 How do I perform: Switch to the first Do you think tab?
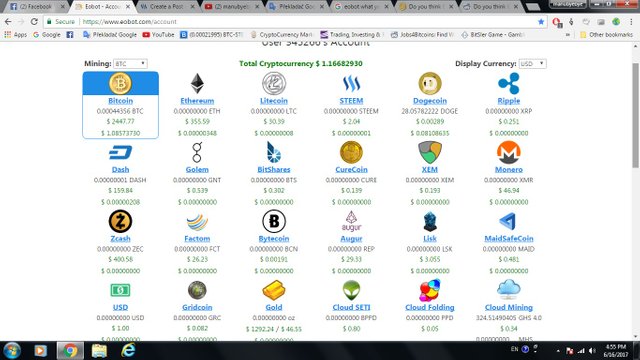coord(425,7)
